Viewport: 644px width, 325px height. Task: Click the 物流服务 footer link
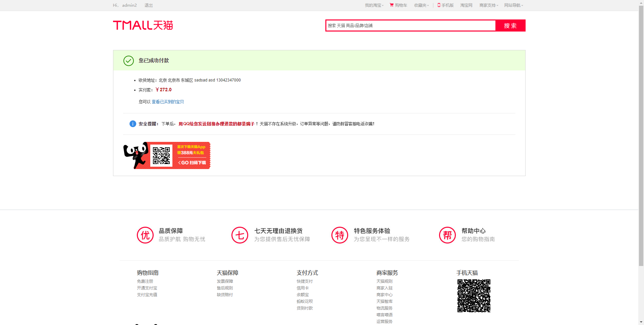384,308
